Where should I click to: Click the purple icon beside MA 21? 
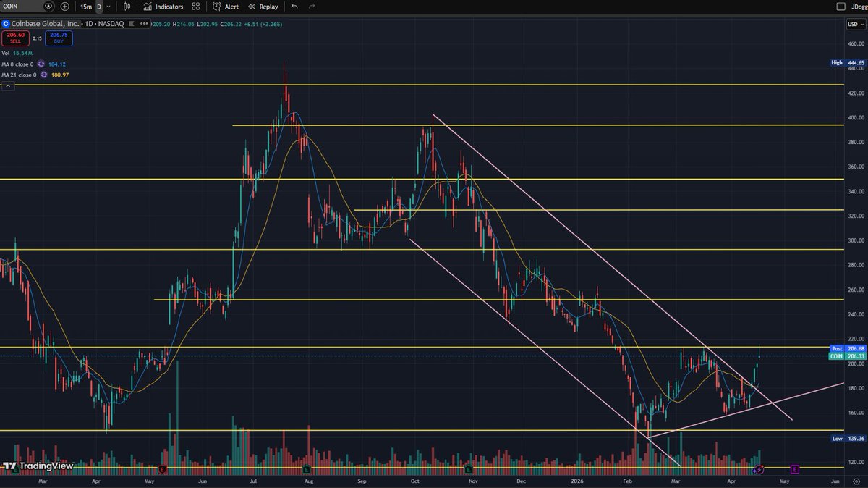pos(43,75)
